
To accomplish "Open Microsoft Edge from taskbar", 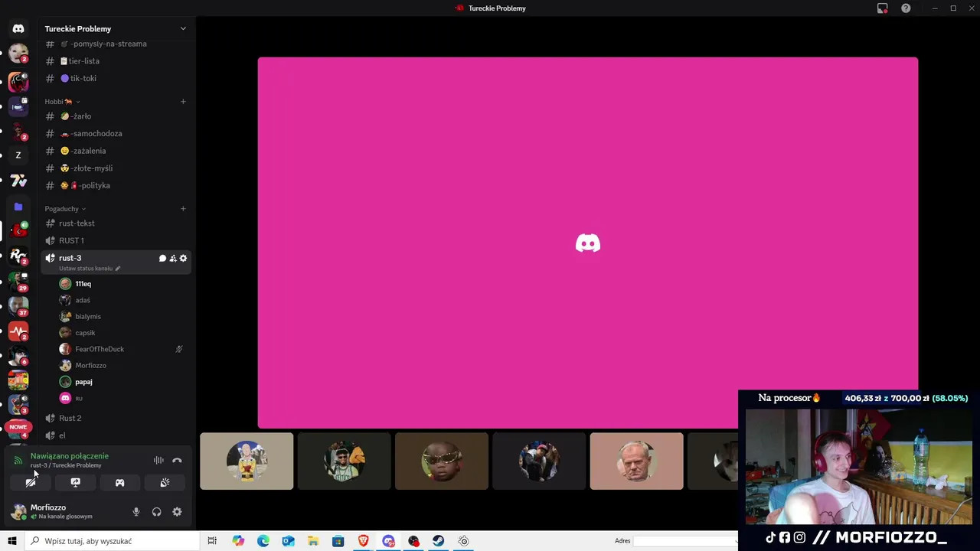I will [263, 541].
